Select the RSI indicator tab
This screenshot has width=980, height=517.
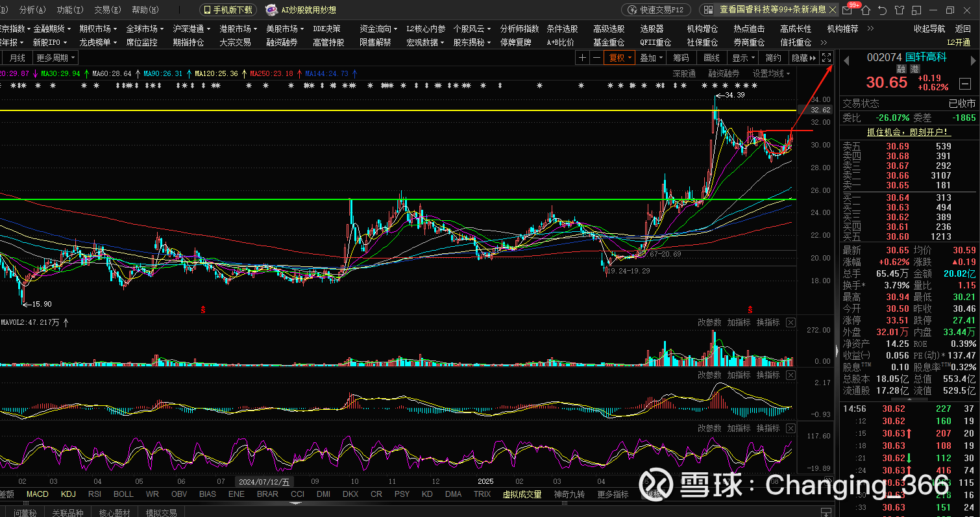pos(95,494)
